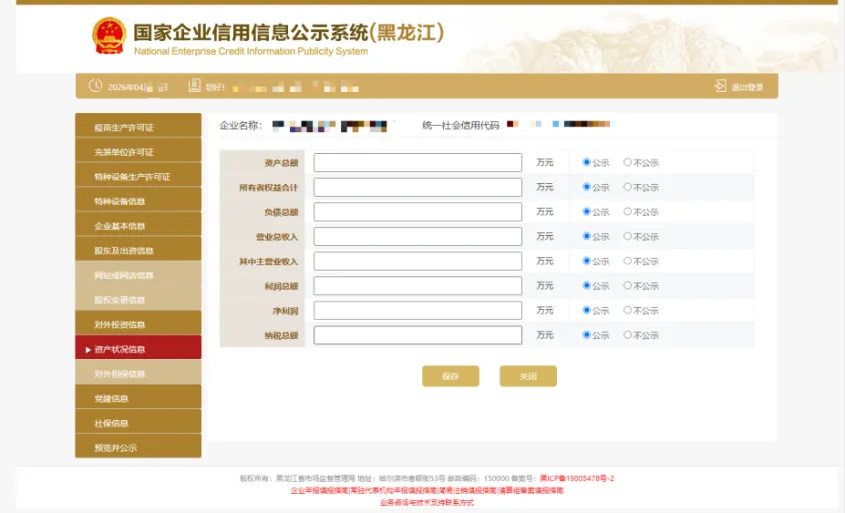Open 股权变更信息 in the sidebar
This screenshot has width=845, height=513.
point(138,299)
